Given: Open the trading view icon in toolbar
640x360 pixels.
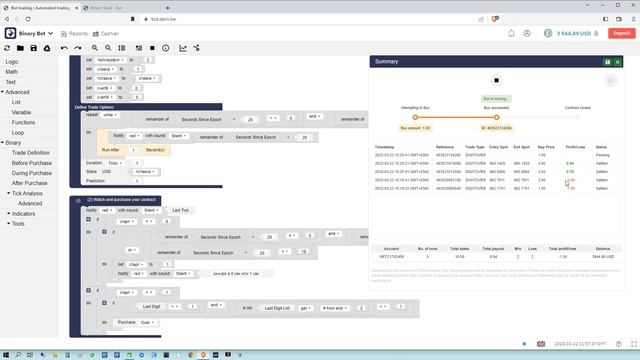Looking at the screenshot, I should tap(196, 48).
